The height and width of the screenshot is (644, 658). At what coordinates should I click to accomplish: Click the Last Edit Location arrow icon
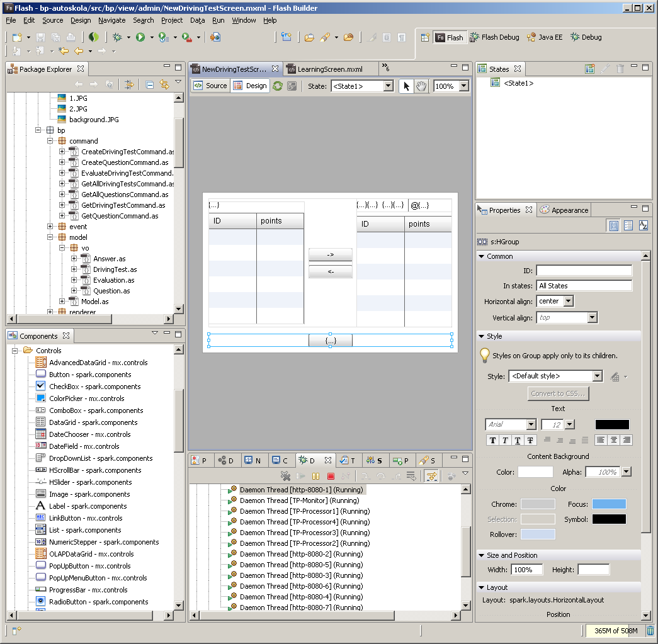click(x=64, y=51)
